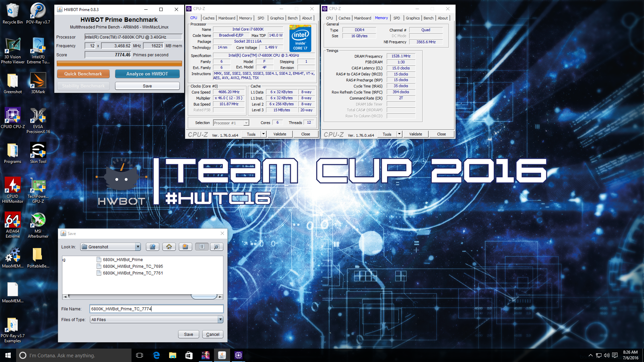Select the 3DMark desktop icon

(x=38, y=83)
